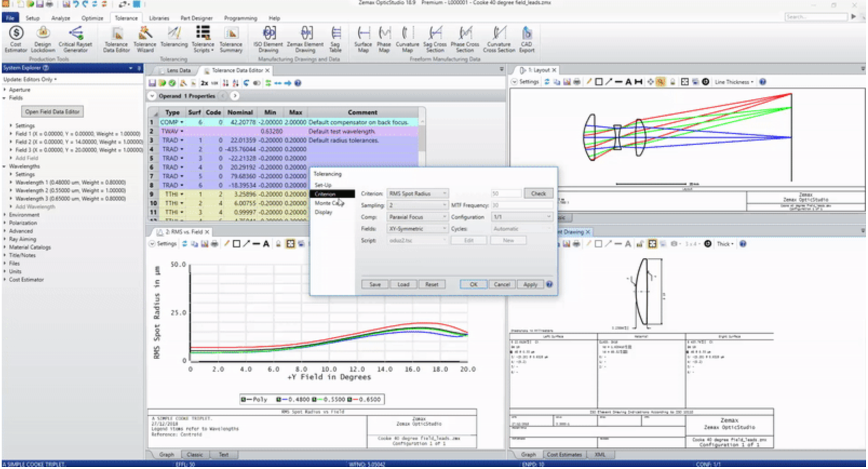Select Wavelength 2 entry in System Explorer
This screenshot has height=469, width=868.
tap(70, 191)
